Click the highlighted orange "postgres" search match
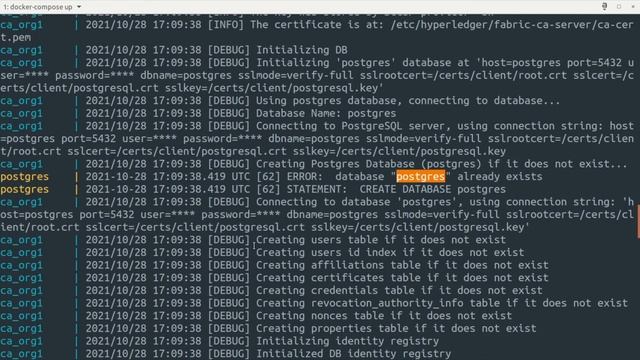Image resolution: width=640 pixels, height=360 pixels. tap(420, 177)
